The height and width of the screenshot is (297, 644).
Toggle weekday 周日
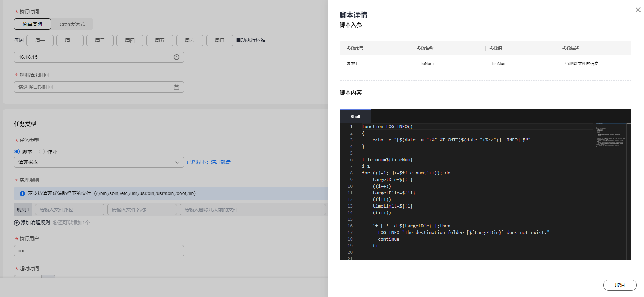click(220, 40)
